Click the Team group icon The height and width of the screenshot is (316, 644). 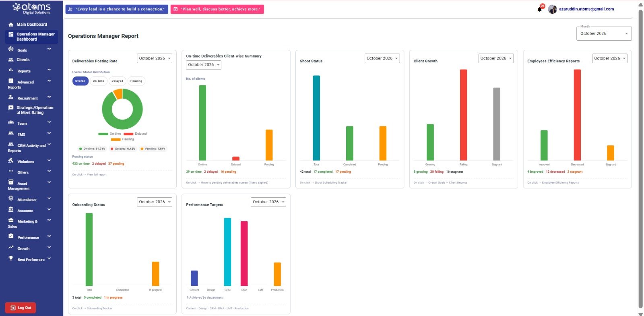coord(11,122)
